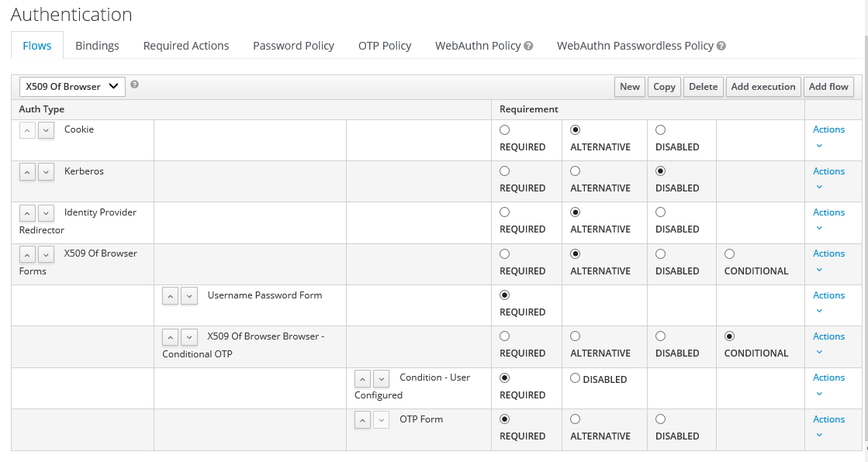The height and width of the screenshot is (462, 868).
Task: Click help icon beside WebAuthn Policy tab
Action: pyautogui.click(x=528, y=46)
